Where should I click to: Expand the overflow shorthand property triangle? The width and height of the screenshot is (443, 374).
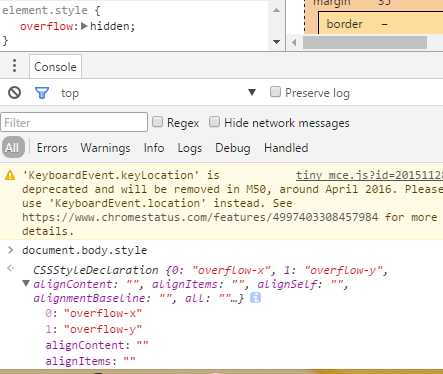[84, 25]
